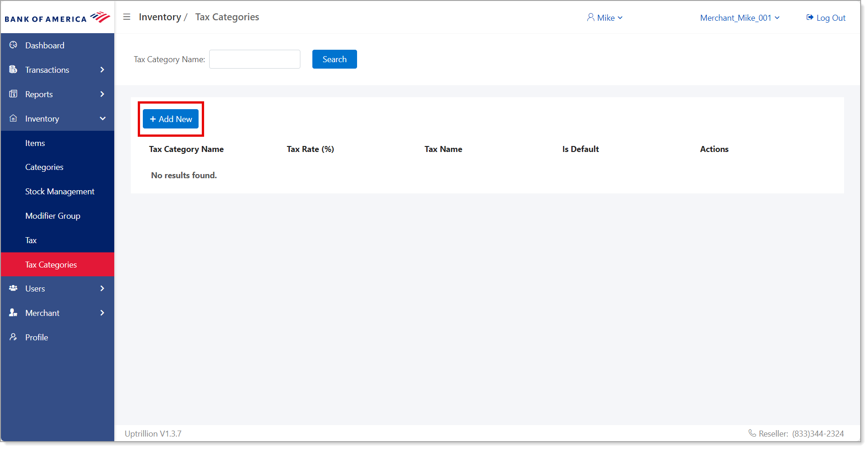
Task: Click the Reseller phone number (833)344-2324
Action: point(818,433)
